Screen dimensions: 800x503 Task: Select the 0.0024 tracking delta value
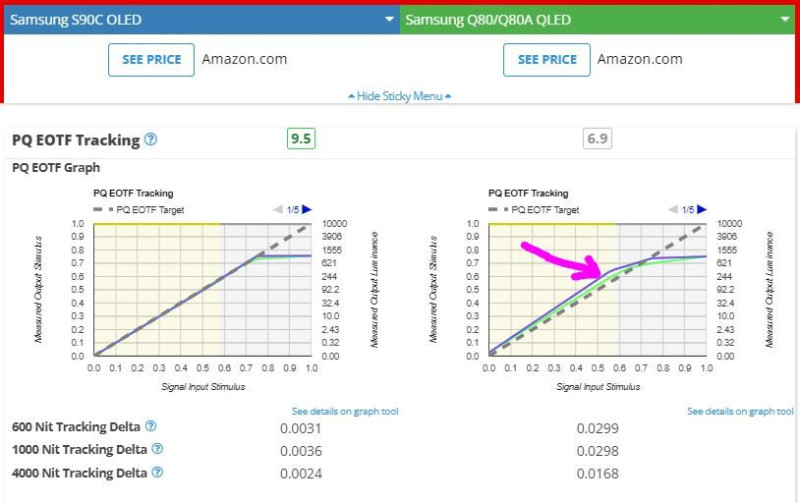coord(301,473)
